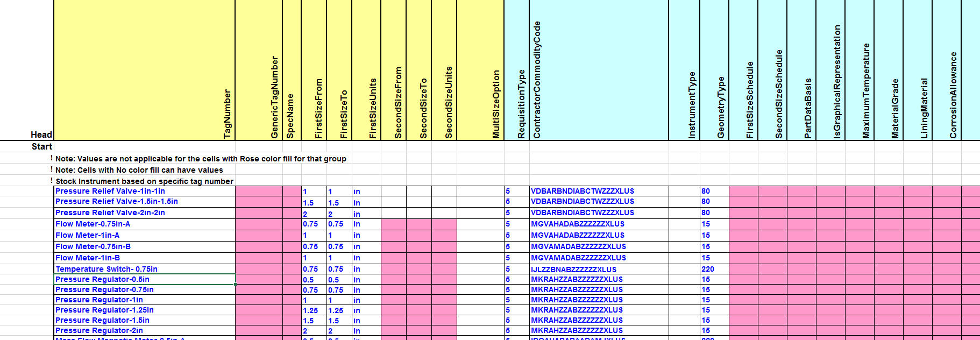Click cell Flow Meter-0.75in-A
The image size is (980, 340).
(145, 224)
